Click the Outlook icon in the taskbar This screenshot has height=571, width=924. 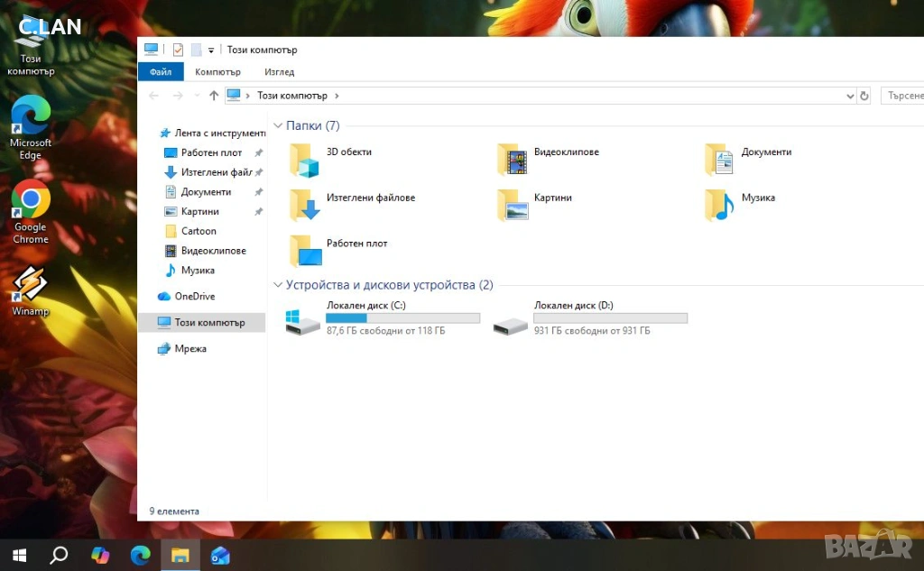click(x=220, y=555)
